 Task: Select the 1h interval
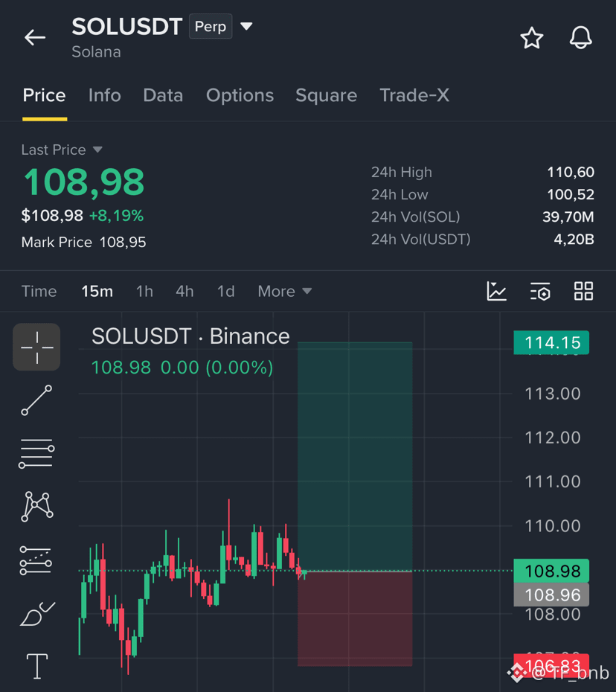[x=144, y=291]
